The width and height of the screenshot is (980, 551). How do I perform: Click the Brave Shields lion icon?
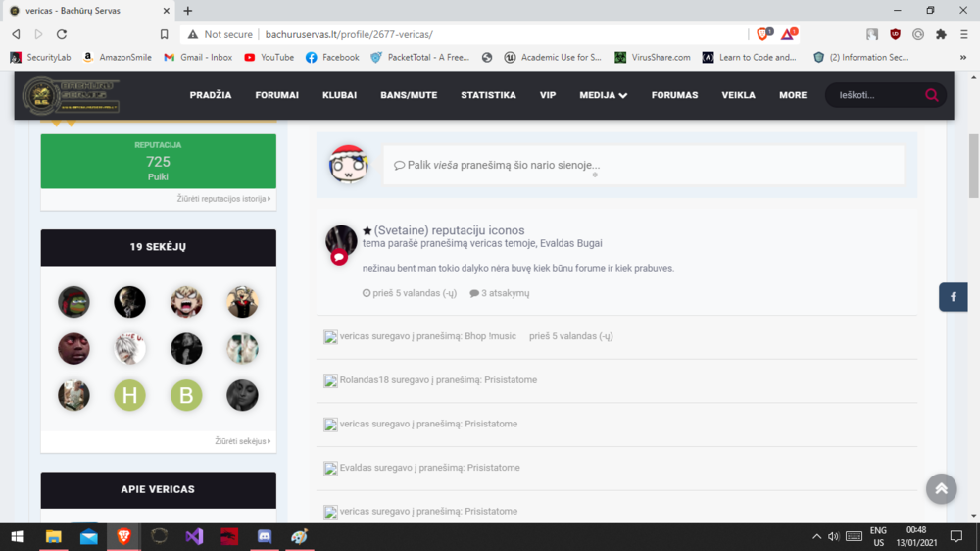[x=762, y=34]
